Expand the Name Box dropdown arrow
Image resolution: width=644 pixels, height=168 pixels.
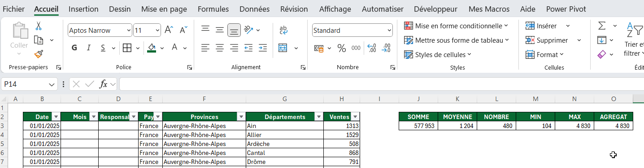52,84
